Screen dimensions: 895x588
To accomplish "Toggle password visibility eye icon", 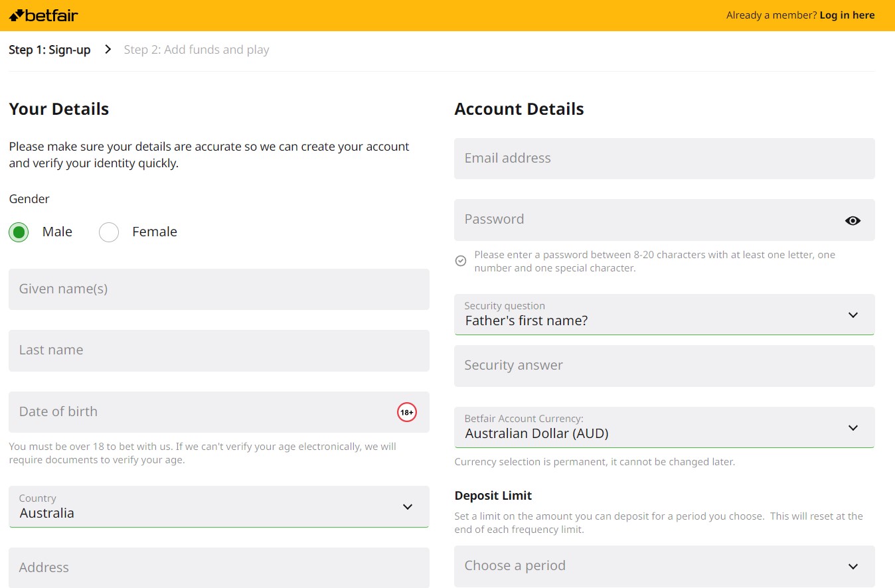I will (853, 220).
